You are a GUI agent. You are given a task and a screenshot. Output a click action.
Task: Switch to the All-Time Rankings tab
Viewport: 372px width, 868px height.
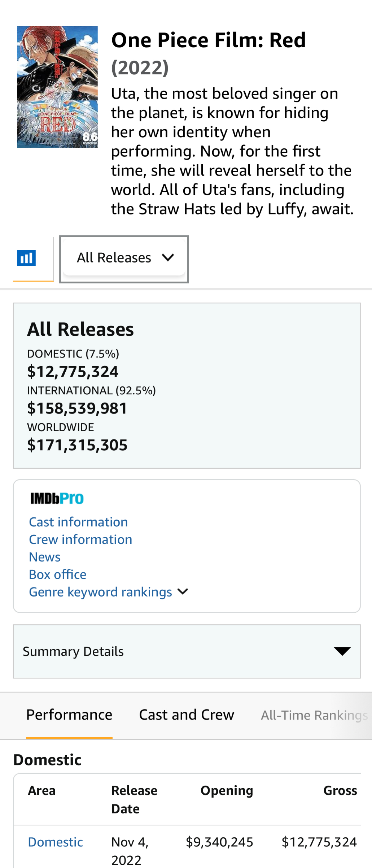click(x=314, y=715)
